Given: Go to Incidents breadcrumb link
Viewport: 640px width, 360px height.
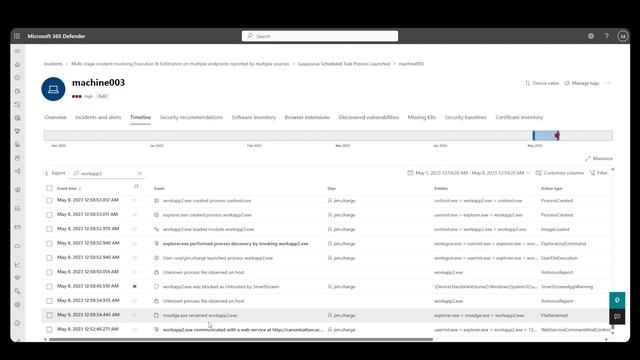Looking at the screenshot, I should [53, 64].
